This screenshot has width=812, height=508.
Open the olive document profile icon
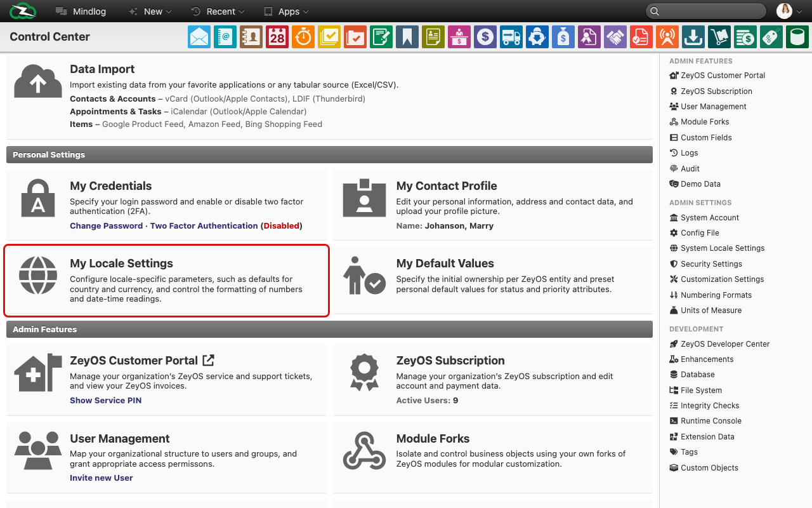point(433,37)
